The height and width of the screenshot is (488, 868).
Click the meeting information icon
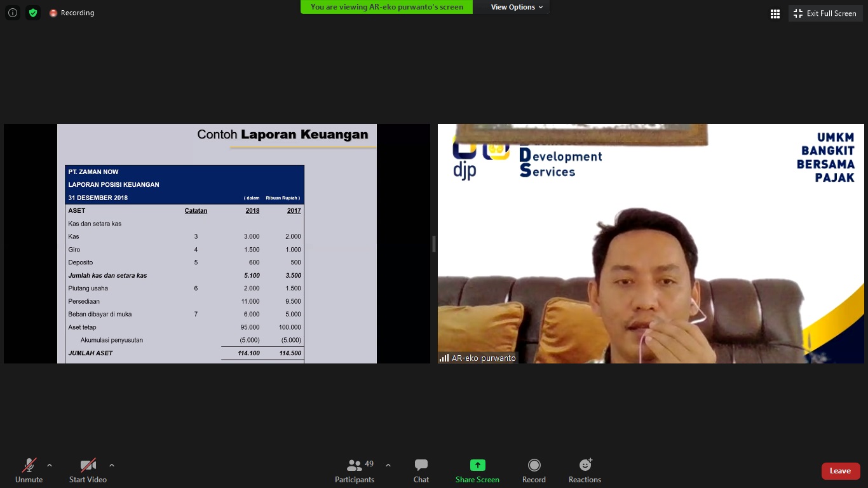[13, 13]
